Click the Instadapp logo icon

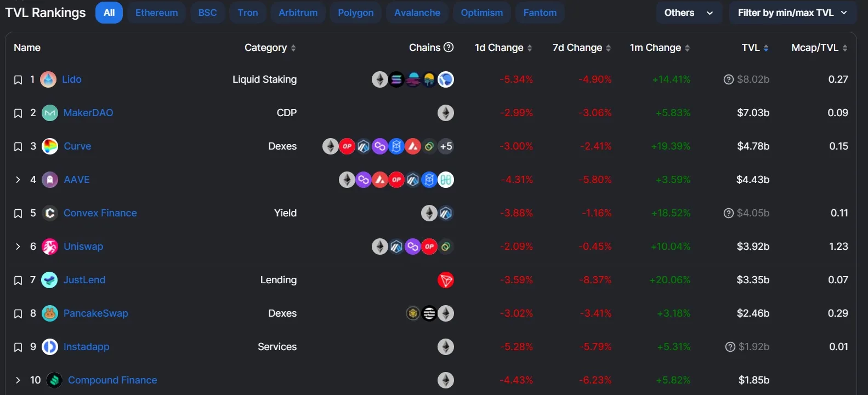(x=50, y=347)
